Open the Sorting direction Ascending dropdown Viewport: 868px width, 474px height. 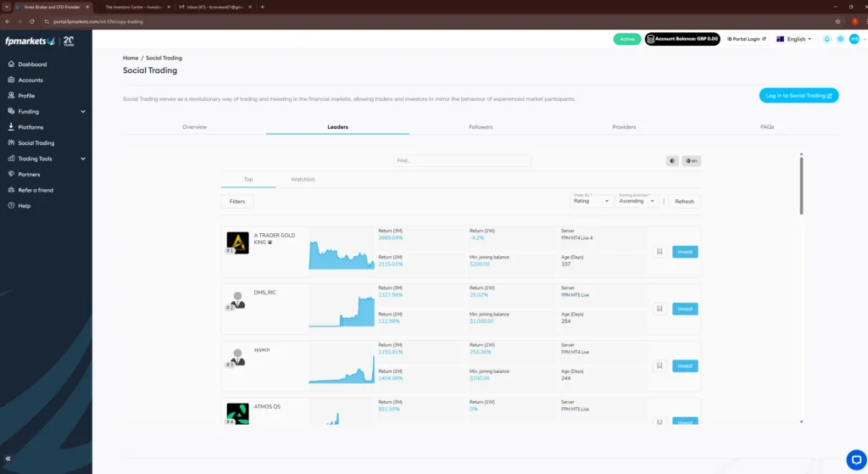click(x=637, y=201)
